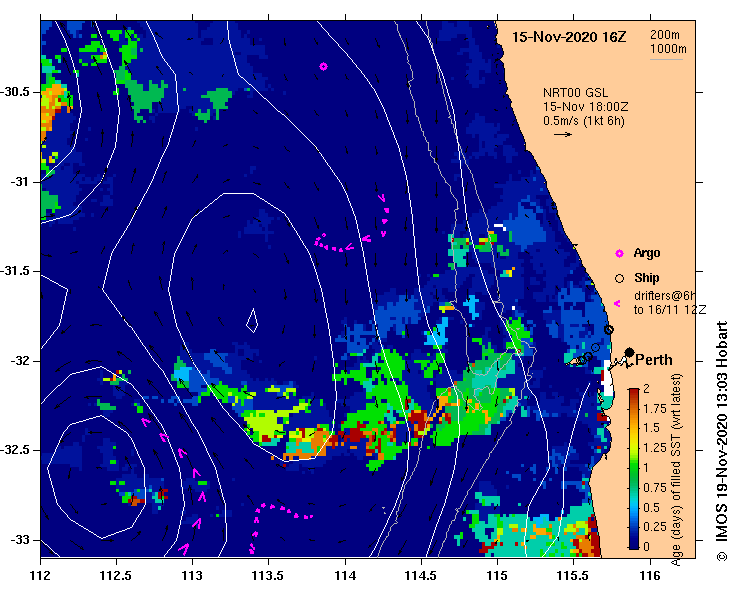Screen dimensions: 739x592
Task: Click the 200m depth contour label
Action: click(x=665, y=34)
